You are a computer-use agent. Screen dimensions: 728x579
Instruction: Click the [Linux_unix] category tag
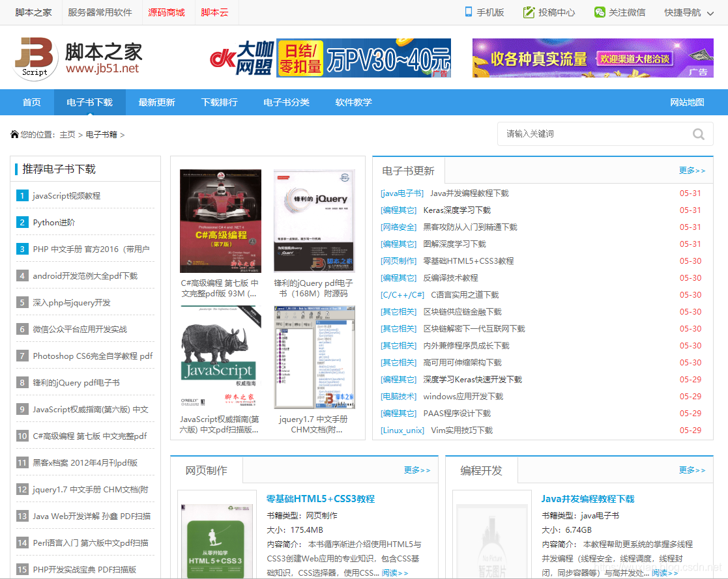402,430
